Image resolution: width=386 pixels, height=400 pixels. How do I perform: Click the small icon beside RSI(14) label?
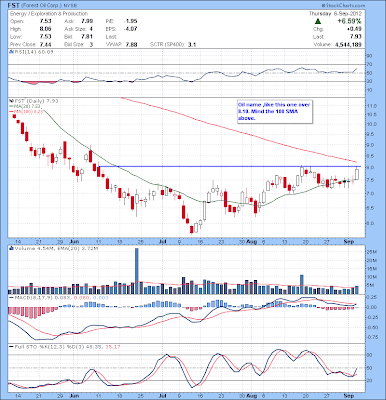pyautogui.click(x=11, y=52)
